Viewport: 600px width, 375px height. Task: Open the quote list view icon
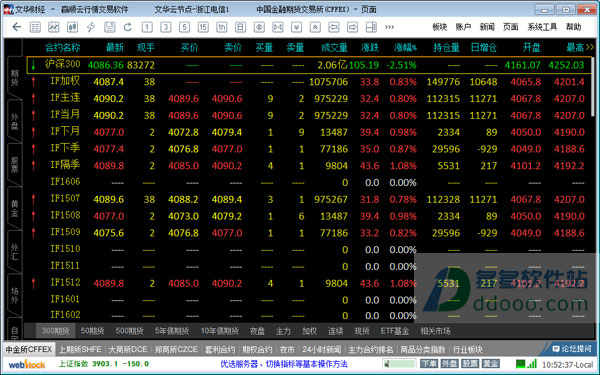pyautogui.click(x=35, y=27)
